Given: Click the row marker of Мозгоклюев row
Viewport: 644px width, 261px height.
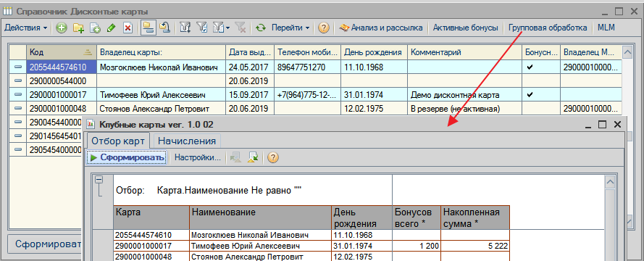Looking at the screenshot, I should [18, 67].
